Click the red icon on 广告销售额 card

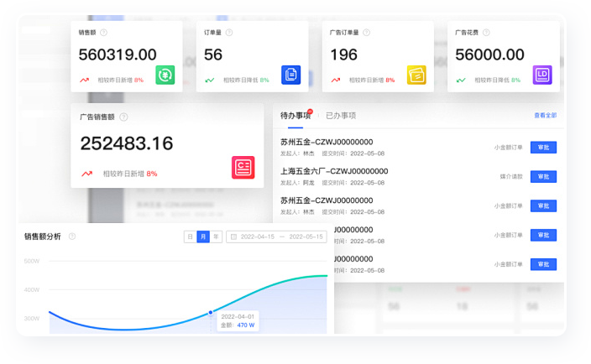click(243, 167)
